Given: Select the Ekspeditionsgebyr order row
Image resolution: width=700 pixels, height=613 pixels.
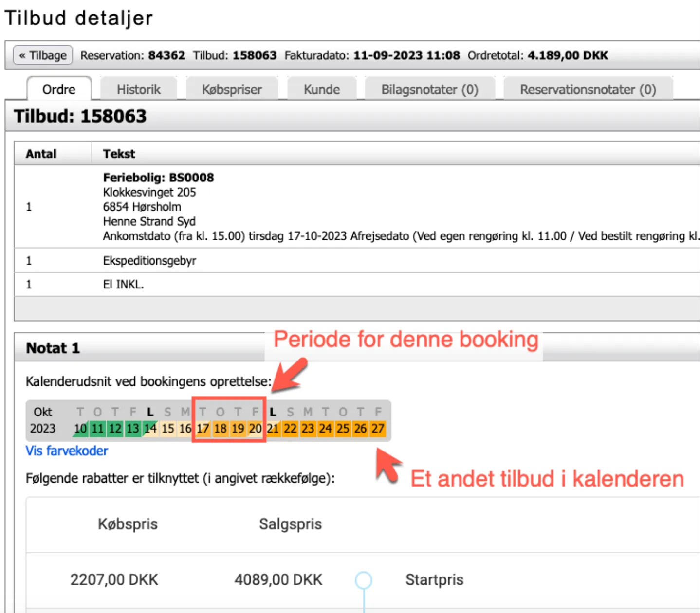Looking at the screenshot, I should [x=149, y=261].
